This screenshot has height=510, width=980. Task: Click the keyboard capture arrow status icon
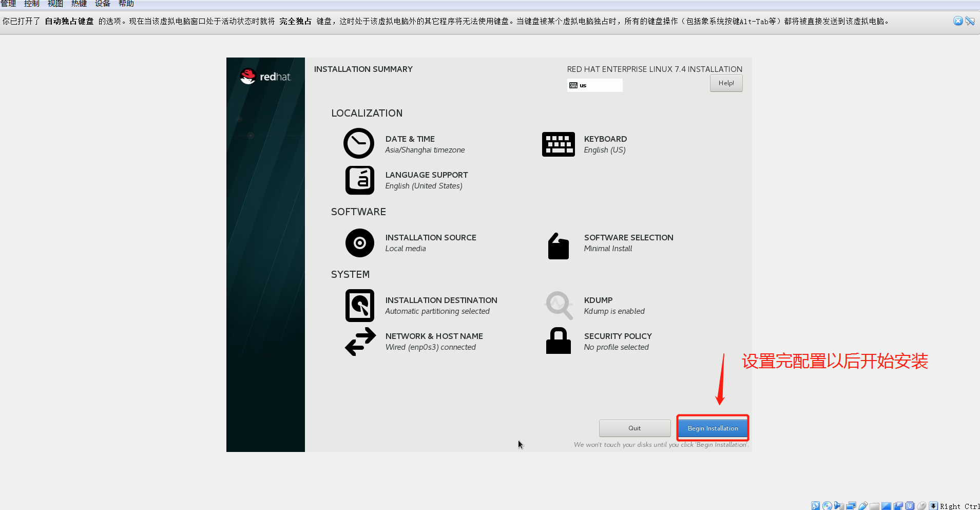(933, 506)
